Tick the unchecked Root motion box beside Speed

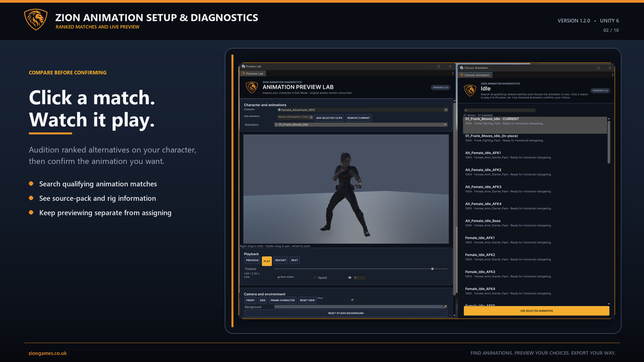point(316,278)
